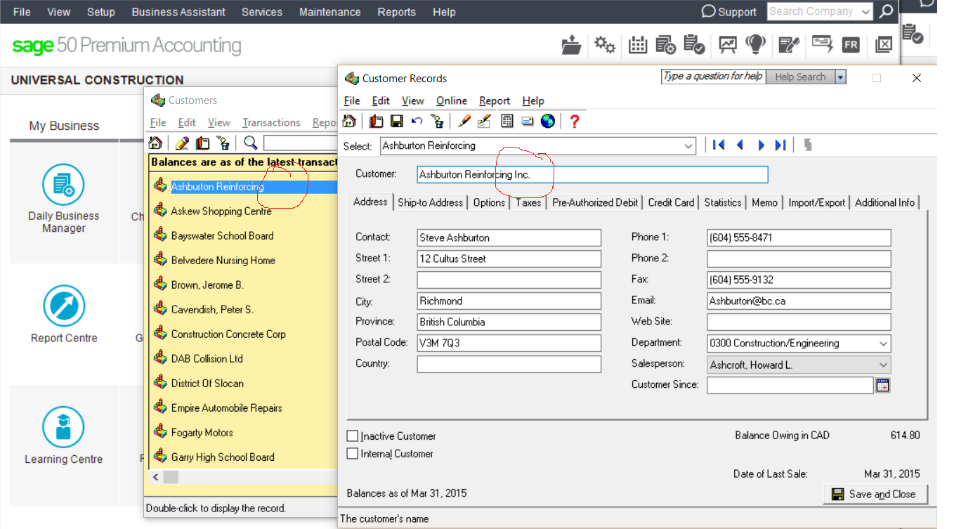This screenshot has width=980, height=529.
Task: Click the red question mark help icon
Action: (575, 122)
